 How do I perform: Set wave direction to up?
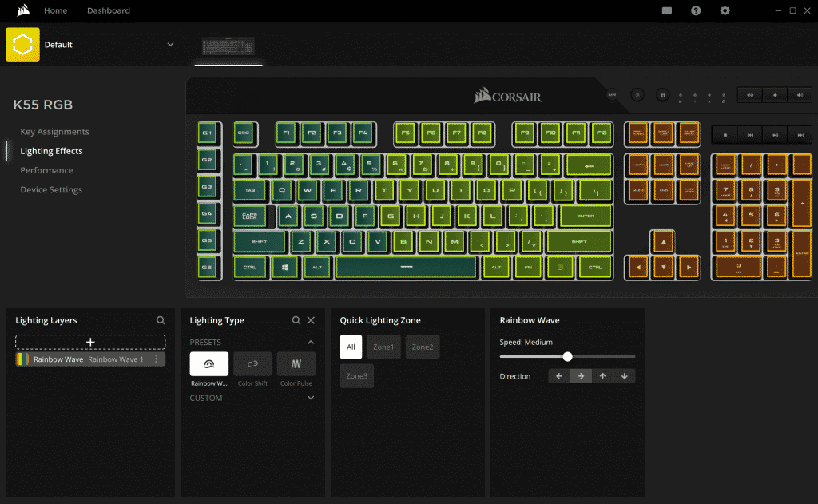click(602, 376)
